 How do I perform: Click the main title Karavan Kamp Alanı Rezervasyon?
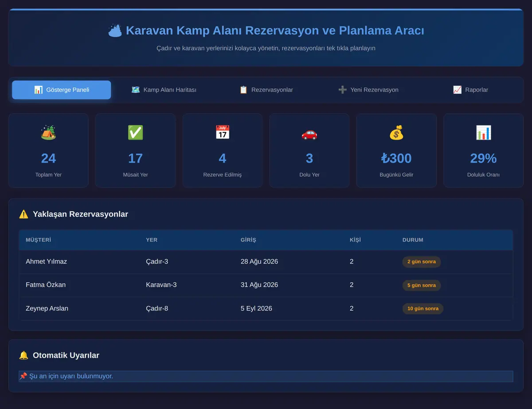click(x=275, y=31)
